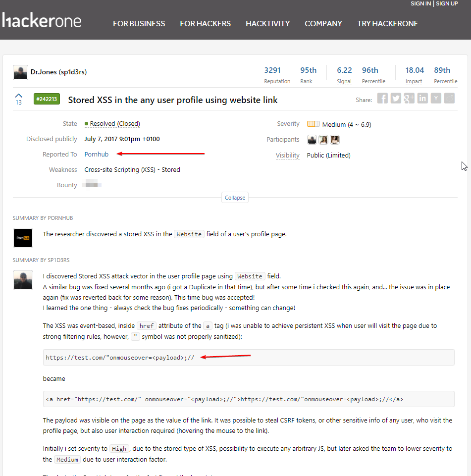Click the HackerOne logo

[x=42, y=20]
